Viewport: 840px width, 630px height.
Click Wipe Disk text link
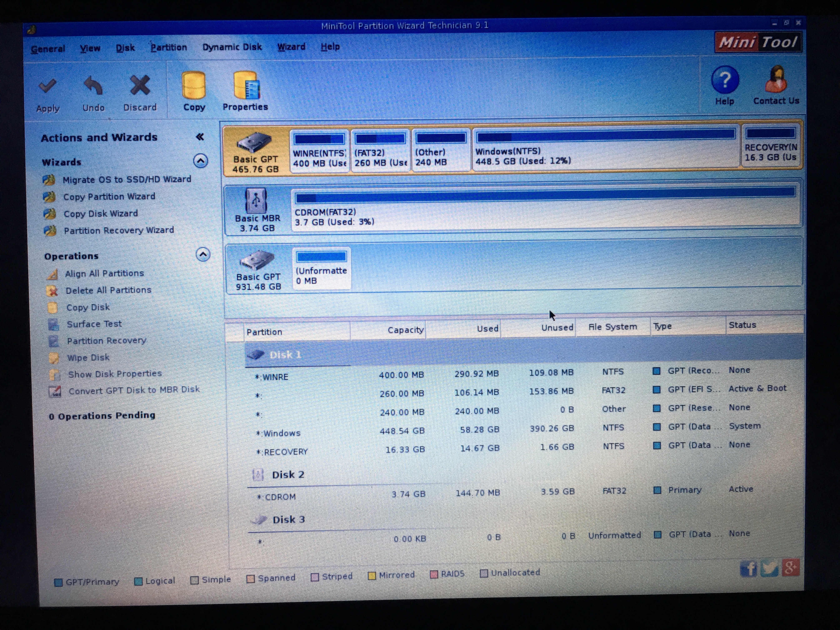89,358
